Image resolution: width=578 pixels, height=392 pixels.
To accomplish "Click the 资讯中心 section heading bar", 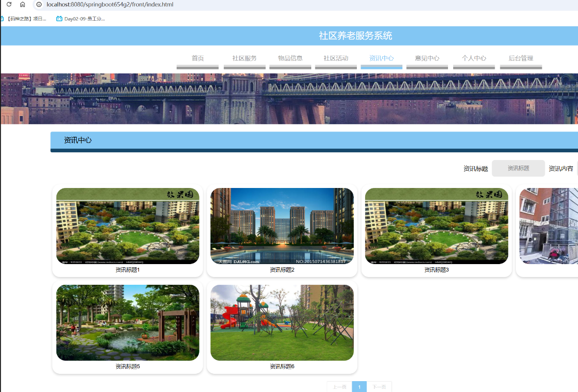I will 314,141.
